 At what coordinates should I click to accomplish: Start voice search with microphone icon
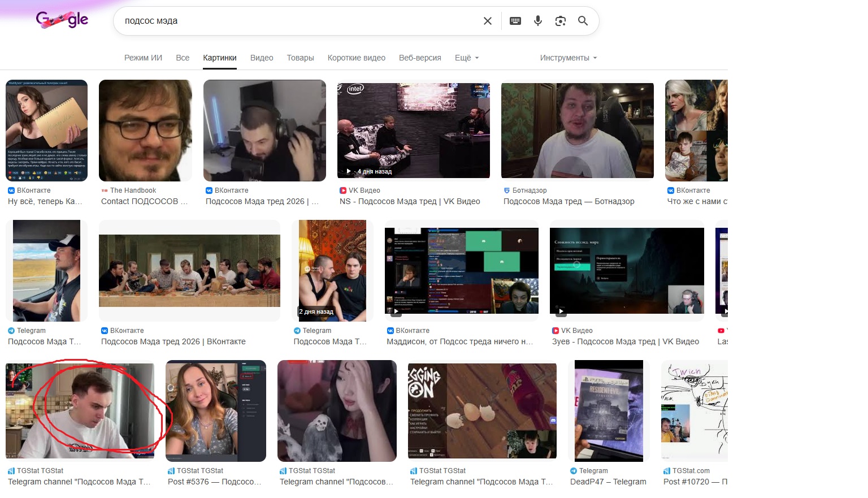pyautogui.click(x=538, y=21)
